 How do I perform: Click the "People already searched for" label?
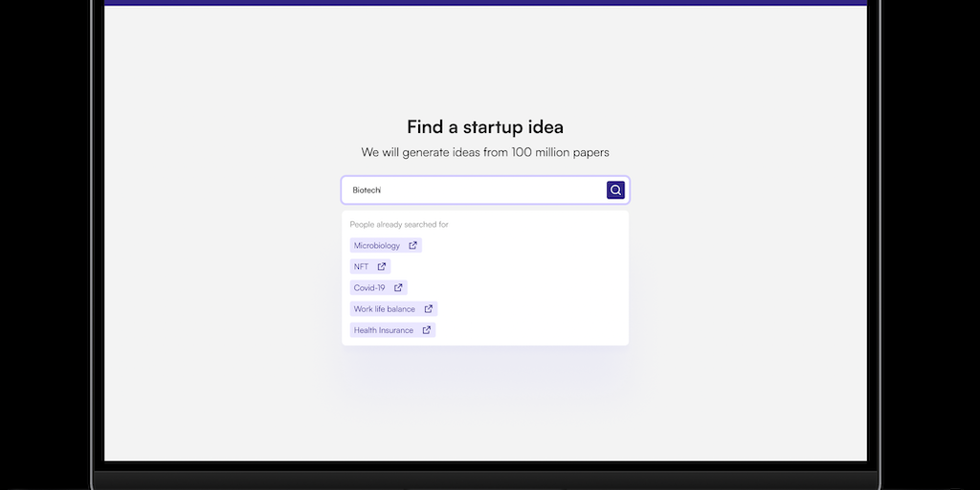[x=399, y=225]
